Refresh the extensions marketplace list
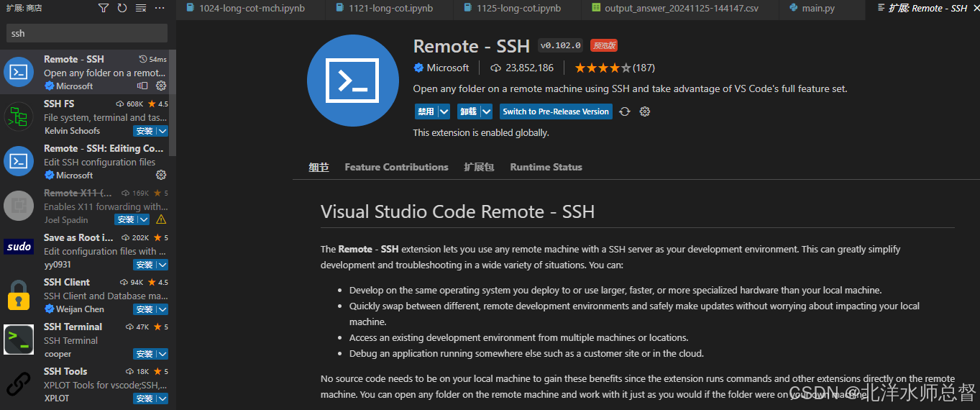 (122, 8)
